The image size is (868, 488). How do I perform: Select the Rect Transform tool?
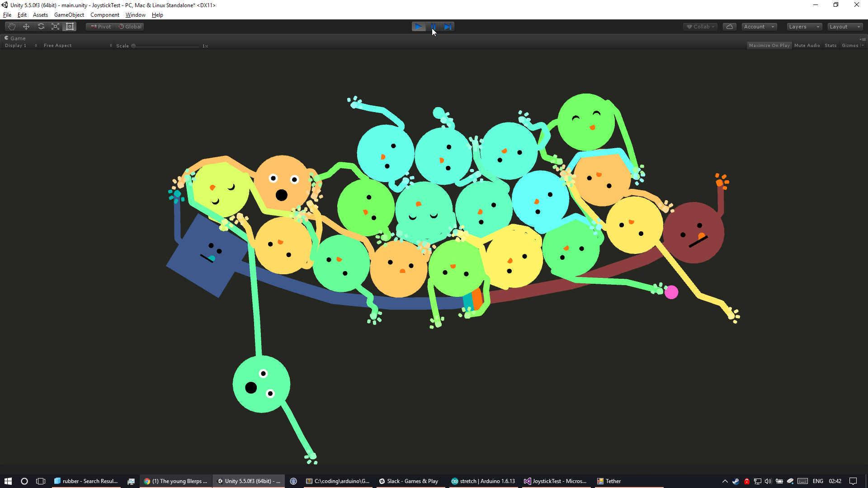[70, 27]
